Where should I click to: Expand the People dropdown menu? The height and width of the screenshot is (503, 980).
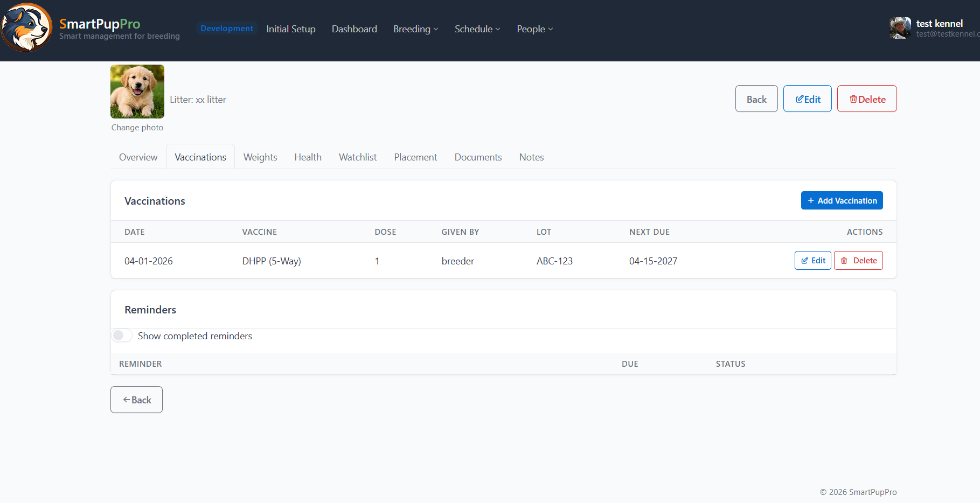[x=534, y=29]
